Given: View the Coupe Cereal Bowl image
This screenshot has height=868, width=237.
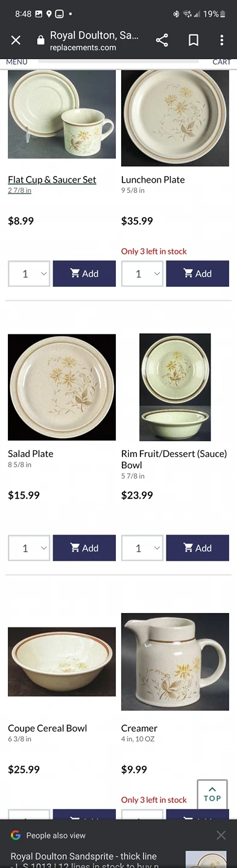Looking at the screenshot, I should 62,662.
